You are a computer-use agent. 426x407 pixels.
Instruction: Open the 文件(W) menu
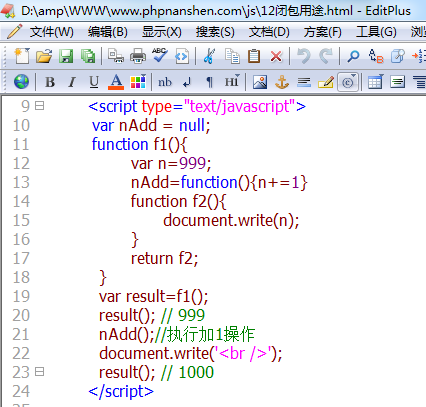(52, 32)
